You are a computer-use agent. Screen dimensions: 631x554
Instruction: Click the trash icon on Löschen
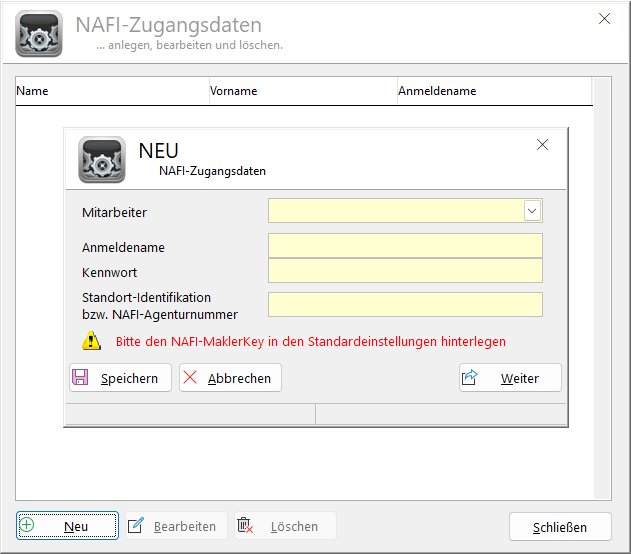tap(245, 526)
